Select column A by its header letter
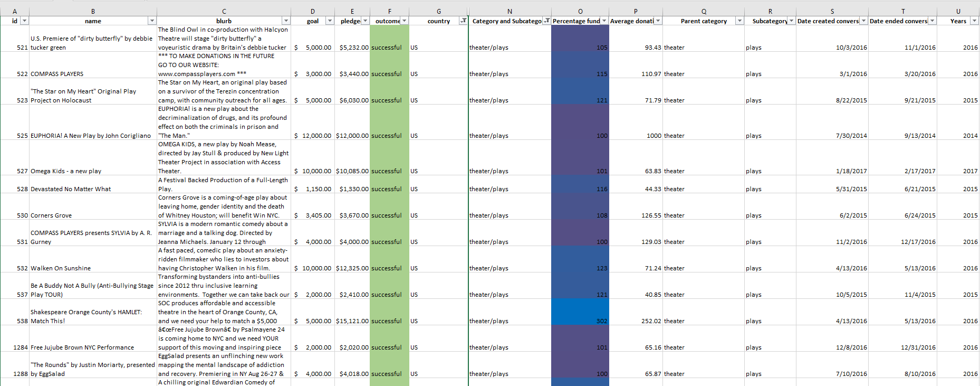980x386 pixels. tap(15, 11)
